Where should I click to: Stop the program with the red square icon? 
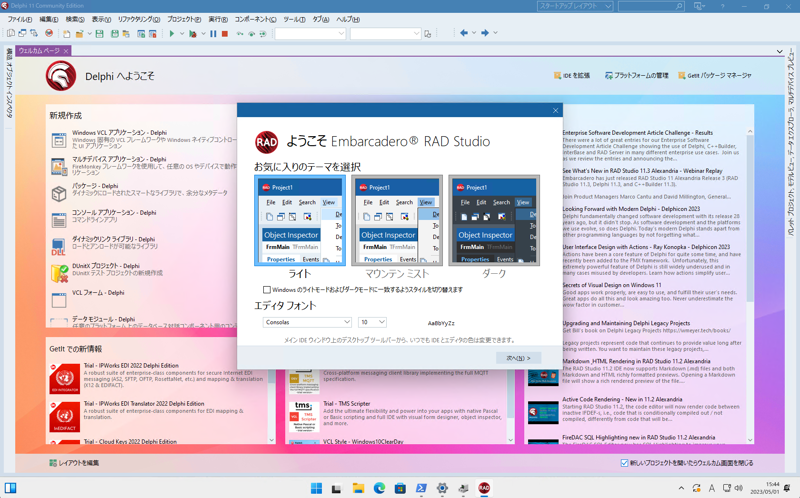click(x=224, y=34)
